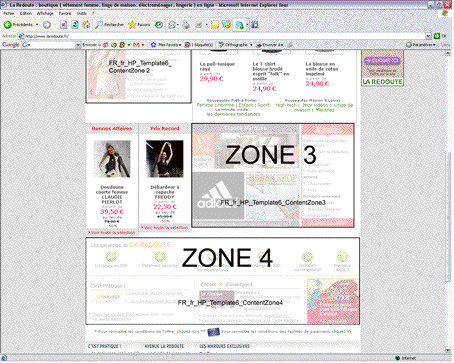Open the Meubles link

tap(325, 110)
